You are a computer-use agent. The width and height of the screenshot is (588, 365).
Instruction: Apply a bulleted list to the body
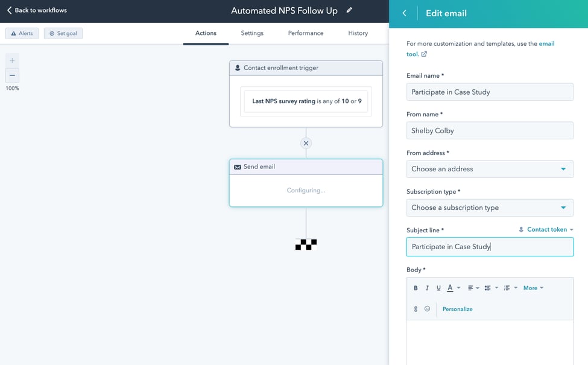pos(487,288)
